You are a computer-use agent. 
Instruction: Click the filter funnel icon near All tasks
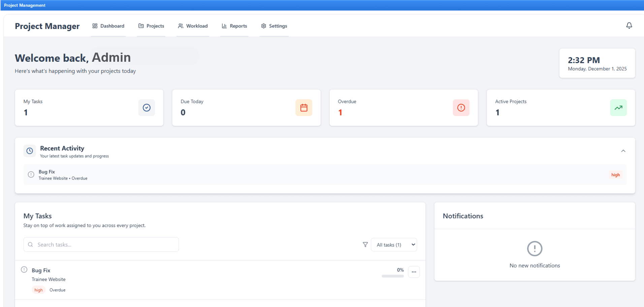tap(365, 245)
